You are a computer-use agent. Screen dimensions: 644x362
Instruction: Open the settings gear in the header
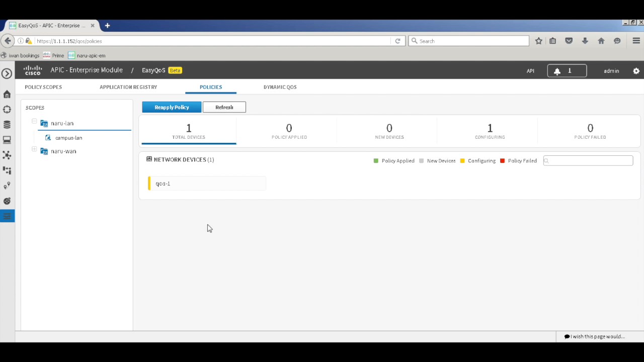click(x=636, y=71)
